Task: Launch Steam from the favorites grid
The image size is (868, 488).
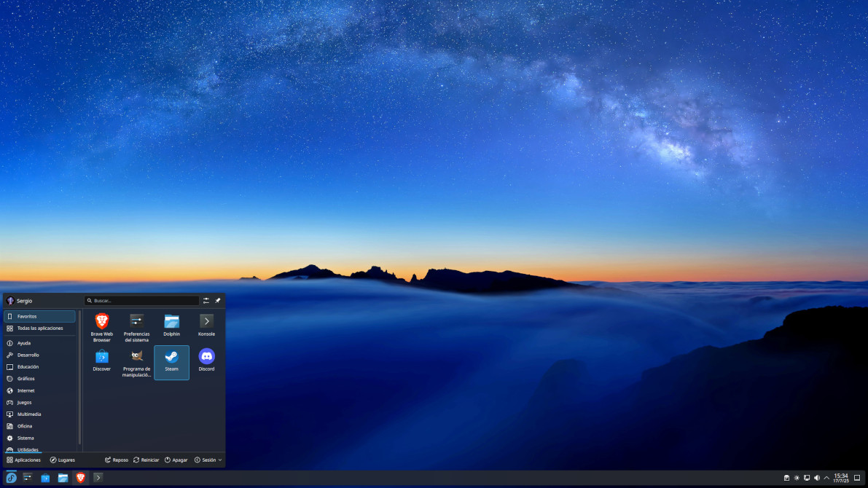Action: click(171, 363)
